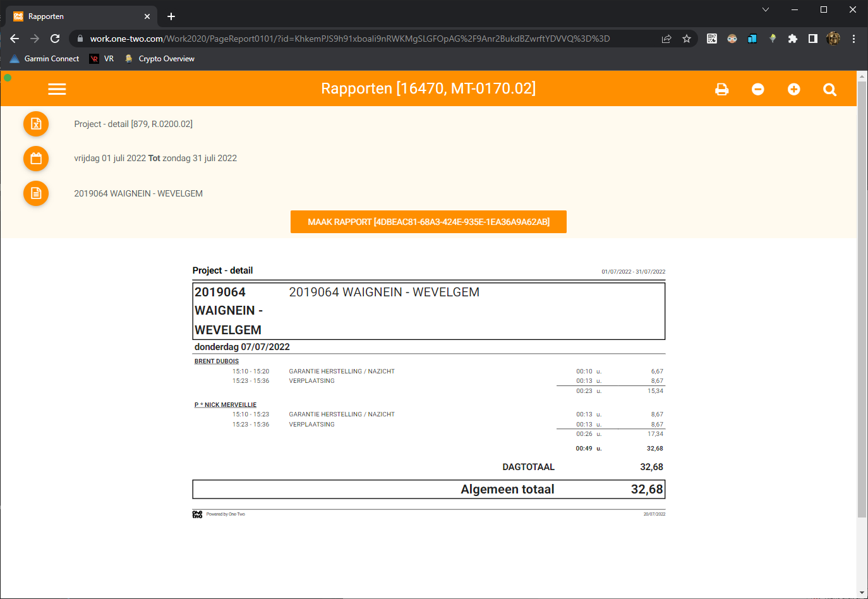Click the minus zoom-out icon
Viewport: 868px width, 599px height.
(757, 90)
